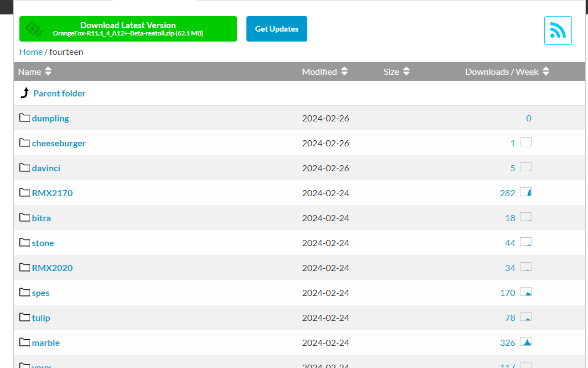The image size is (588, 368).
Task: Open tulip download stats chart
Action: 525,316
